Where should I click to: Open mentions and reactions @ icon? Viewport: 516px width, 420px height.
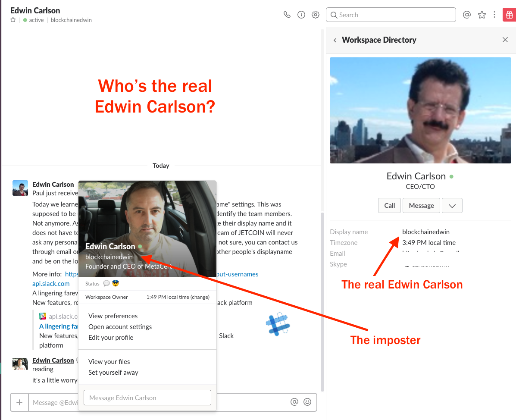[x=466, y=15]
